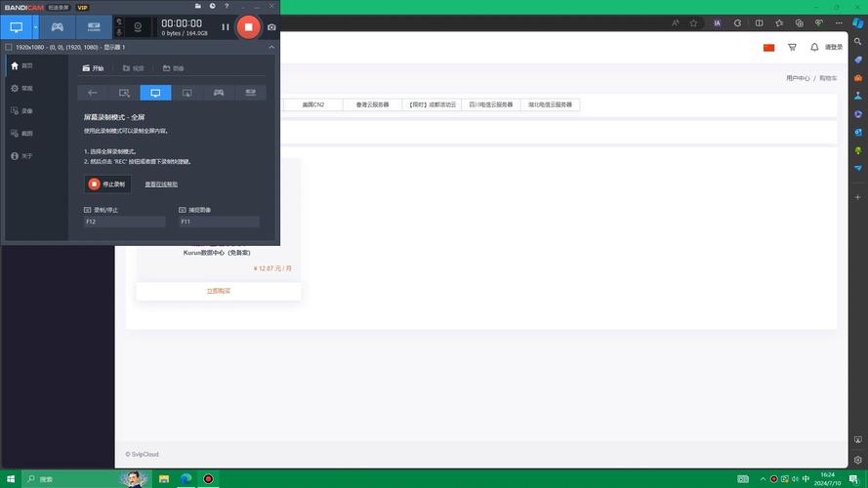
Task: Click the 购物车 breadcrumb text
Action: [x=828, y=78]
